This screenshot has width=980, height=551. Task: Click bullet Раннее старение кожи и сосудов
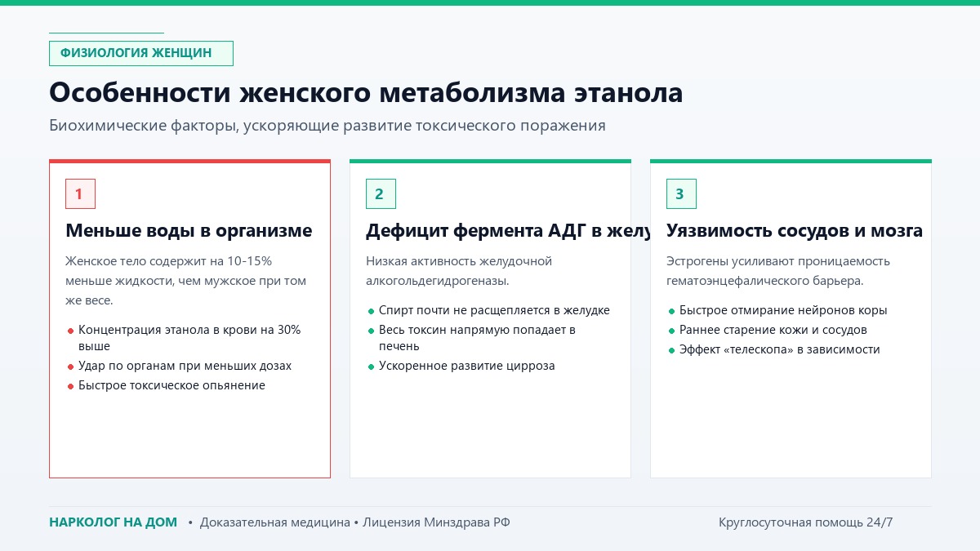coord(773,330)
